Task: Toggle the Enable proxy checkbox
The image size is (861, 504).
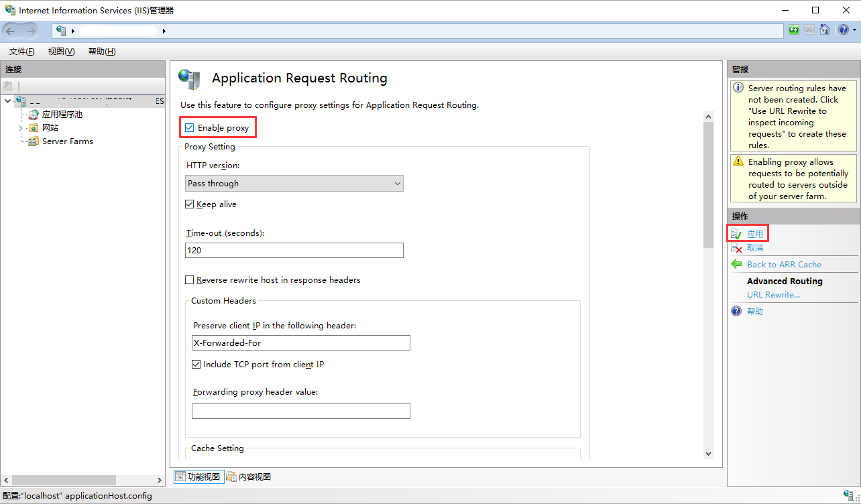Action: [190, 128]
